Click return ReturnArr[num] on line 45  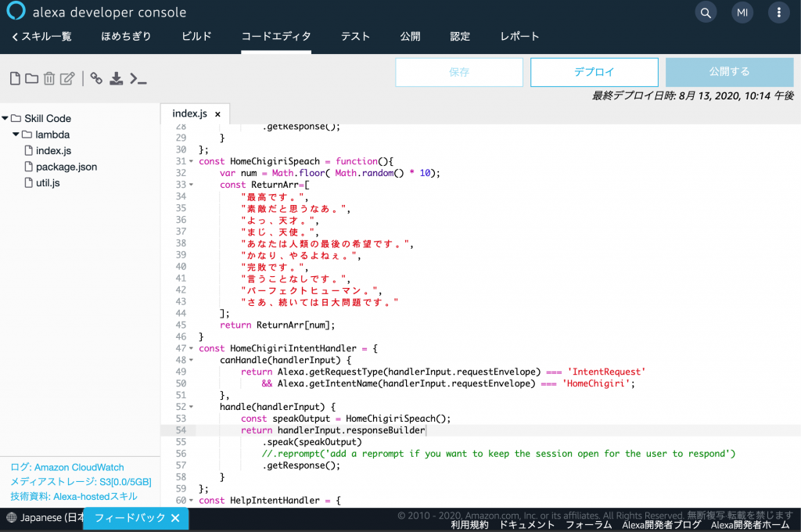[278, 325]
